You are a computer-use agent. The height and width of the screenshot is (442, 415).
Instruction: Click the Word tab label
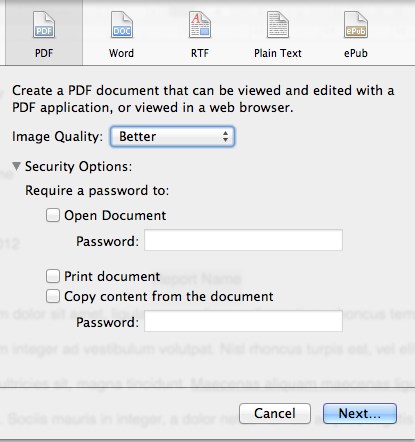click(121, 53)
